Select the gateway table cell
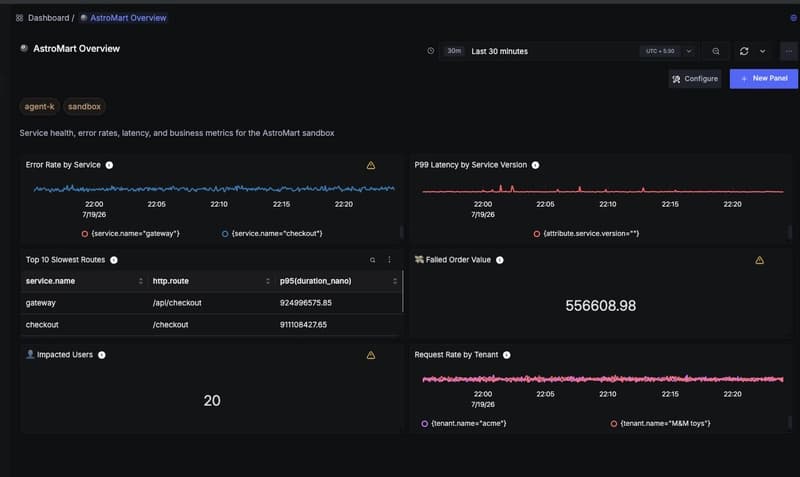Screen dimensions: 800x477 click(40, 303)
